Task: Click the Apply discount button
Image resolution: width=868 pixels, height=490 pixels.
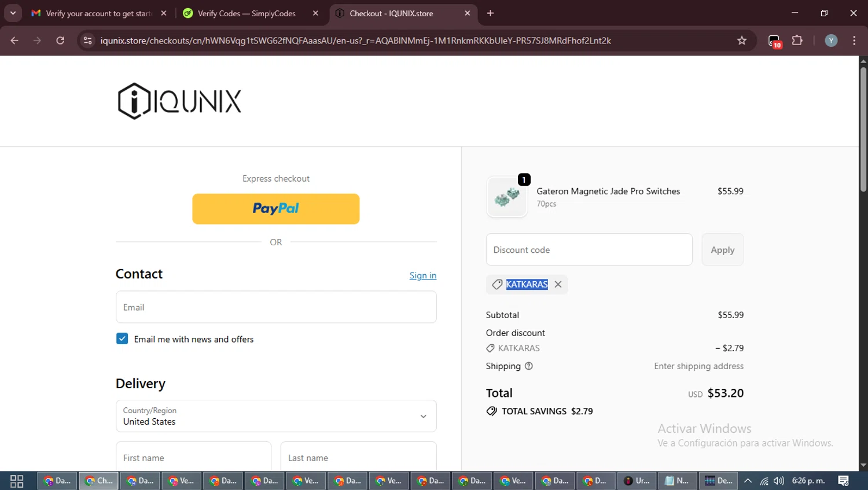Action: pos(722,250)
